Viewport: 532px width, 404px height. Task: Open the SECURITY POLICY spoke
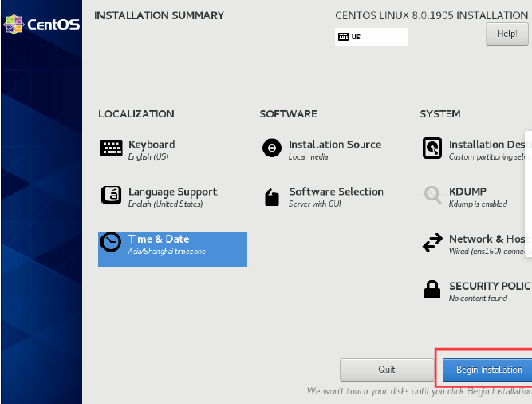pyautogui.click(x=476, y=291)
